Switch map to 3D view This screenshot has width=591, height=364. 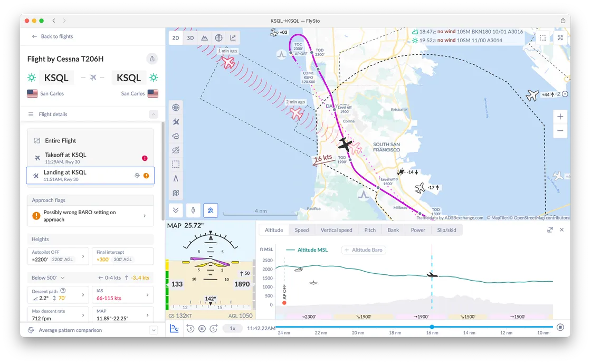point(190,38)
